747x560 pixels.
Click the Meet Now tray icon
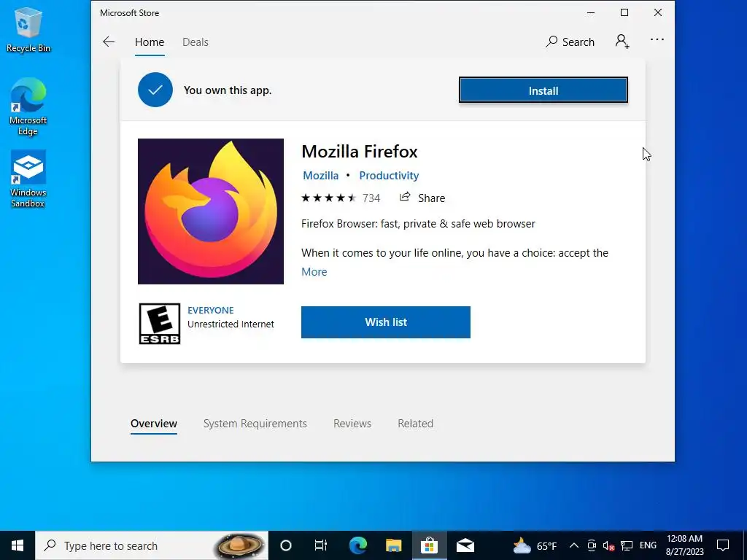(x=592, y=545)
